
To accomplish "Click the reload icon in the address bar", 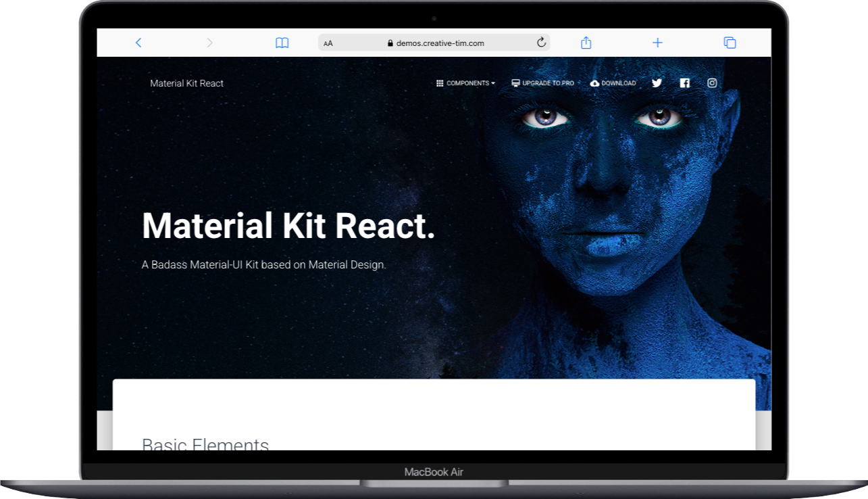I will pyautogui.click(x=541, y=42).
